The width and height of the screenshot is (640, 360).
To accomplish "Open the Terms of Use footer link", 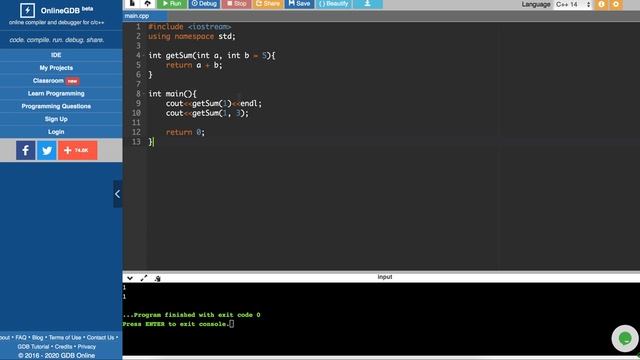I will 65,338.
